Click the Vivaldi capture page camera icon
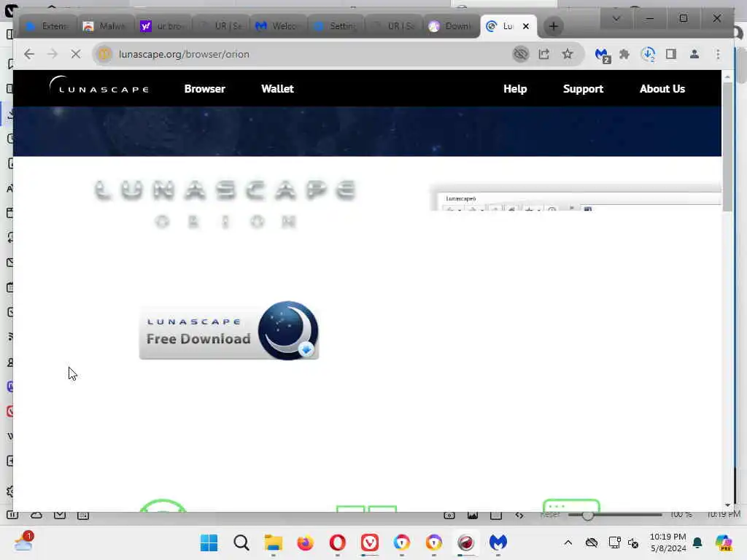747x560 pixels. [x=449, y=515]
